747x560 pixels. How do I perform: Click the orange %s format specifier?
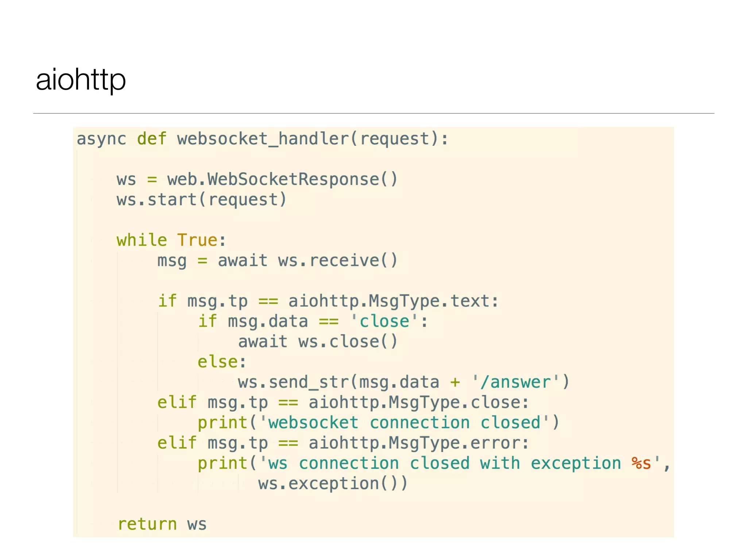641,464
